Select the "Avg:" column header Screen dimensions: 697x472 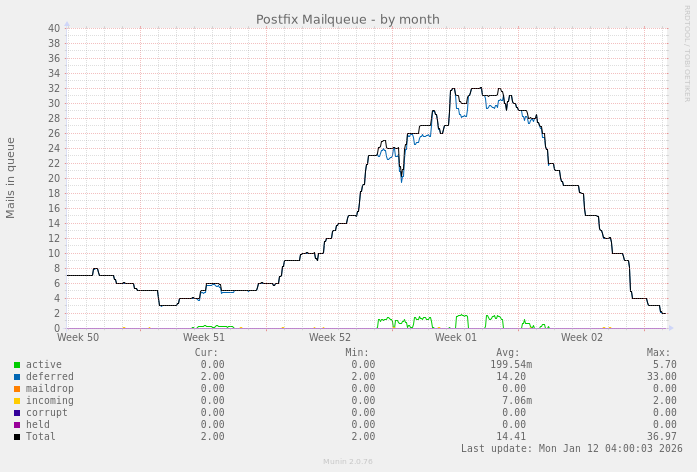tap(508, 353)
